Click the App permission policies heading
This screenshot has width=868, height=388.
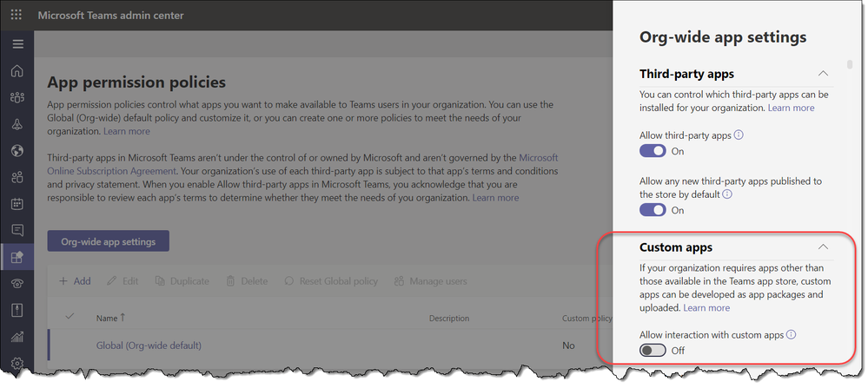click(136, 82)
